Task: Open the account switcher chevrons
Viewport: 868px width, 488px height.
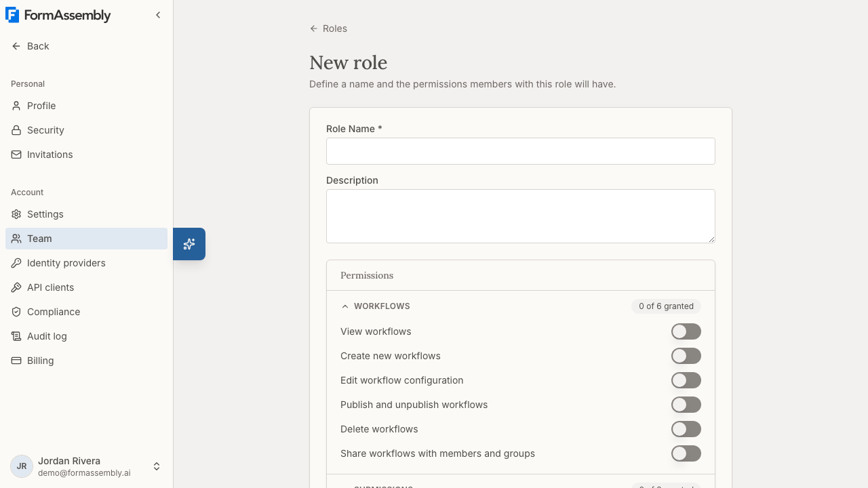Action: [x=157, y=466]
